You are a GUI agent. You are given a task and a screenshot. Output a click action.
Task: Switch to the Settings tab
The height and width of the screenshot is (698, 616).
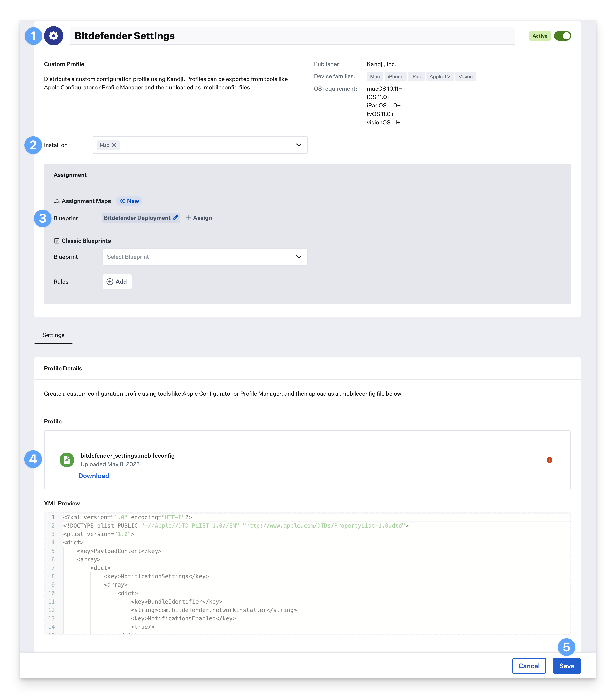[x=53, y=335]
